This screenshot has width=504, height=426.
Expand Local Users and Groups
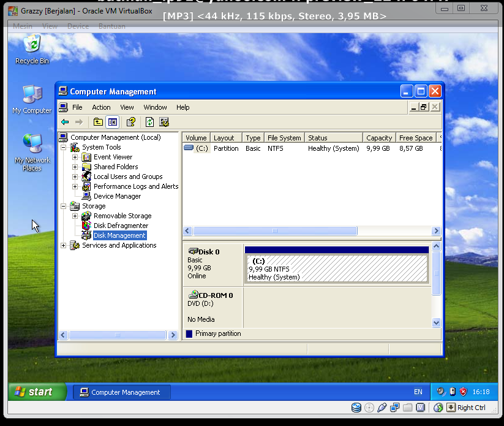pos(75,177)
